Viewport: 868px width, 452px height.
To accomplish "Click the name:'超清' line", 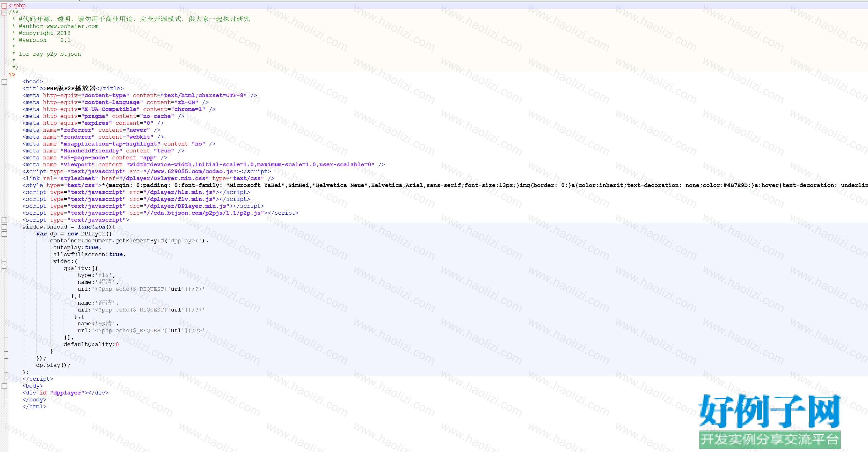I will (98, 282).
